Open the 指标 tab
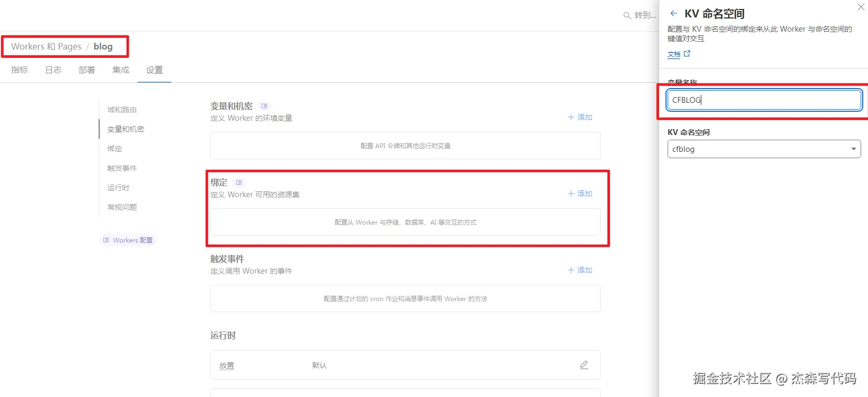868x397 pixels. 20,70
